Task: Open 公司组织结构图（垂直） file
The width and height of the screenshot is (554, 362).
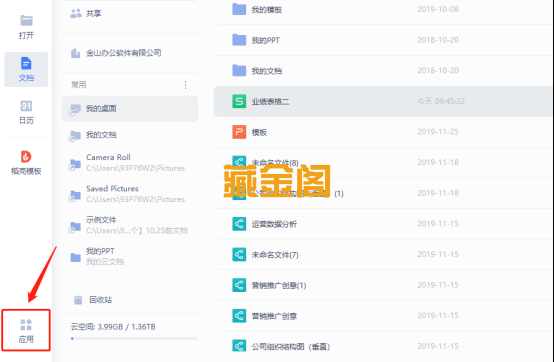Action: pyautogui.click(x=384, y=345)
